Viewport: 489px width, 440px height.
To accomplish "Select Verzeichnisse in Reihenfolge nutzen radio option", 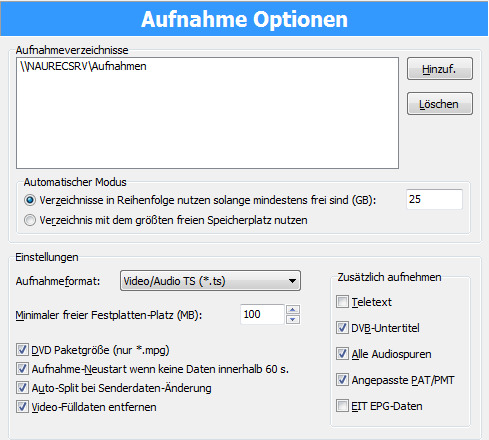I will point(30,200).
